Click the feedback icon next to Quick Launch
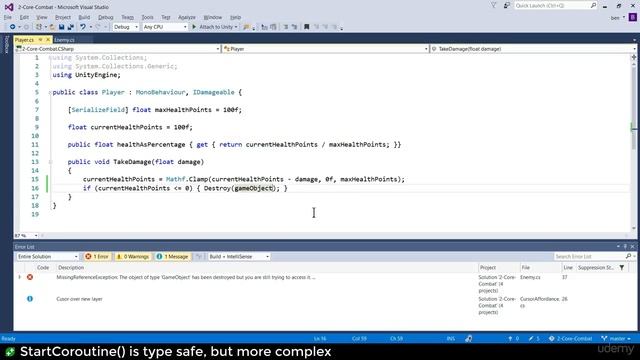Viewport: 640px width, 360px height. (x=507, y=5)
